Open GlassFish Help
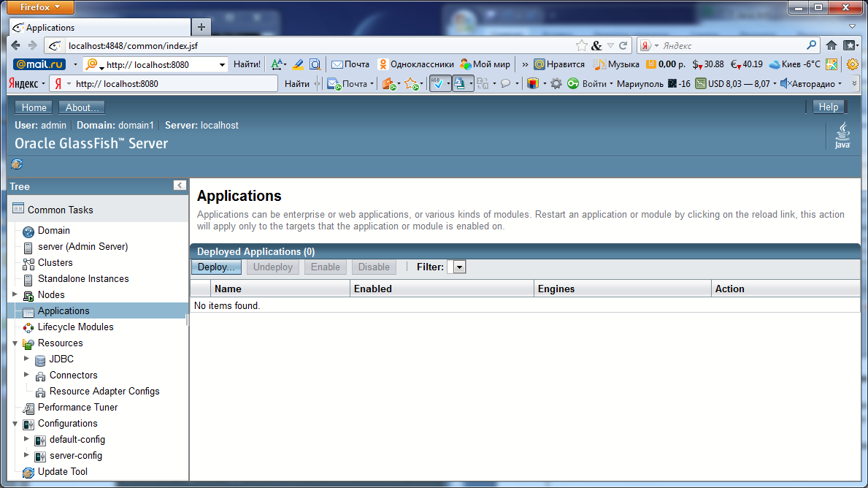This screenshot has width=868, height=488. (828, 107)
